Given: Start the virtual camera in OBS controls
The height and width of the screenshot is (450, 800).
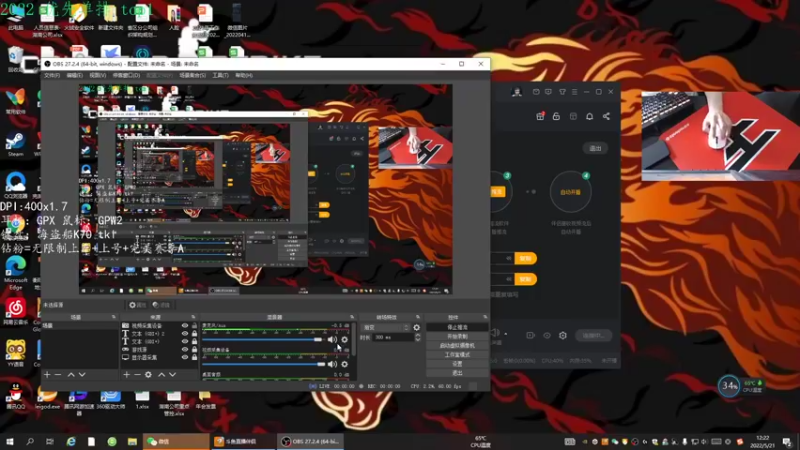Looking at the screenshot, I should pos(457,345).
